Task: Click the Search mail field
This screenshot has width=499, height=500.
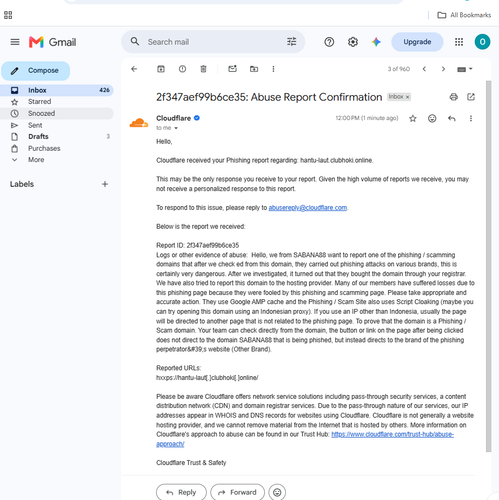Action: (213, 42)
